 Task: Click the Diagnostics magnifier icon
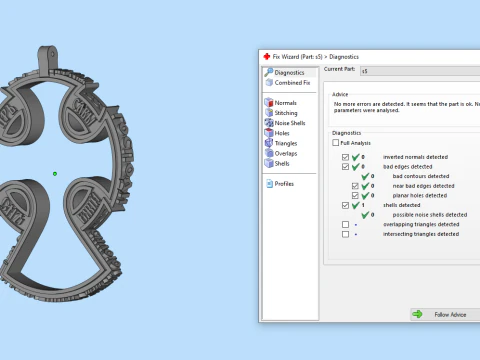[x=269, y=72]
